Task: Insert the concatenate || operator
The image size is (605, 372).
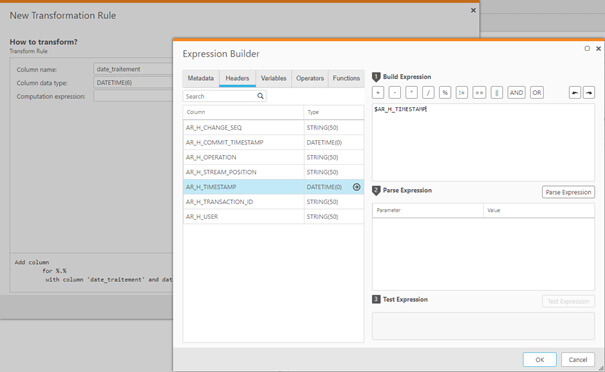Action: point(497,93)
